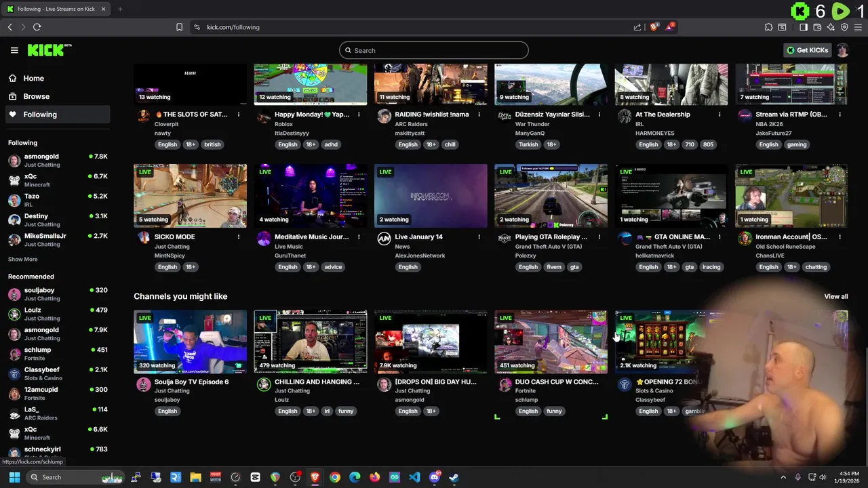868x488 pixels.
Task: Open Destiny channel in Following list
Action: click(58, 220)
